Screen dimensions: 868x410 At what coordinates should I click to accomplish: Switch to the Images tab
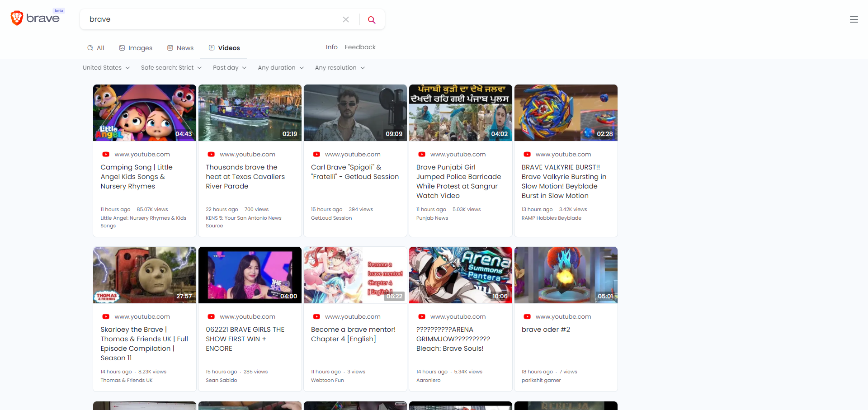[x=136, y=48]
